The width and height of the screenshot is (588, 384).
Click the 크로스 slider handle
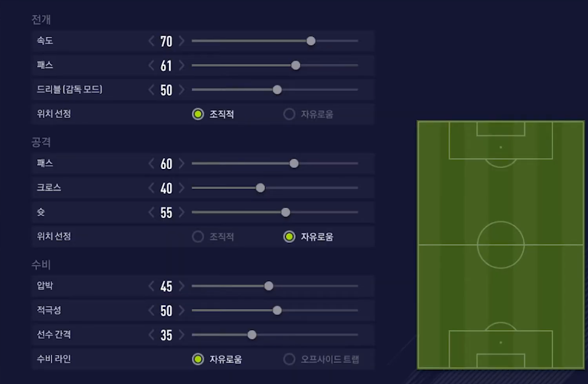260,188
